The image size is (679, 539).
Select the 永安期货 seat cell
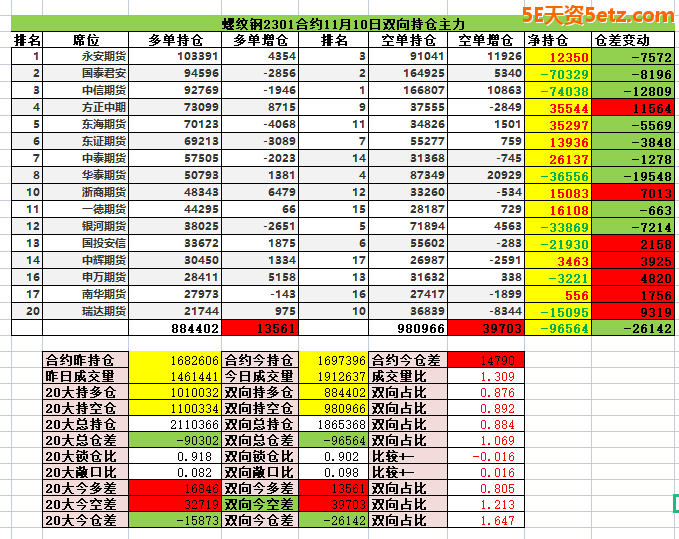point(86,56)
